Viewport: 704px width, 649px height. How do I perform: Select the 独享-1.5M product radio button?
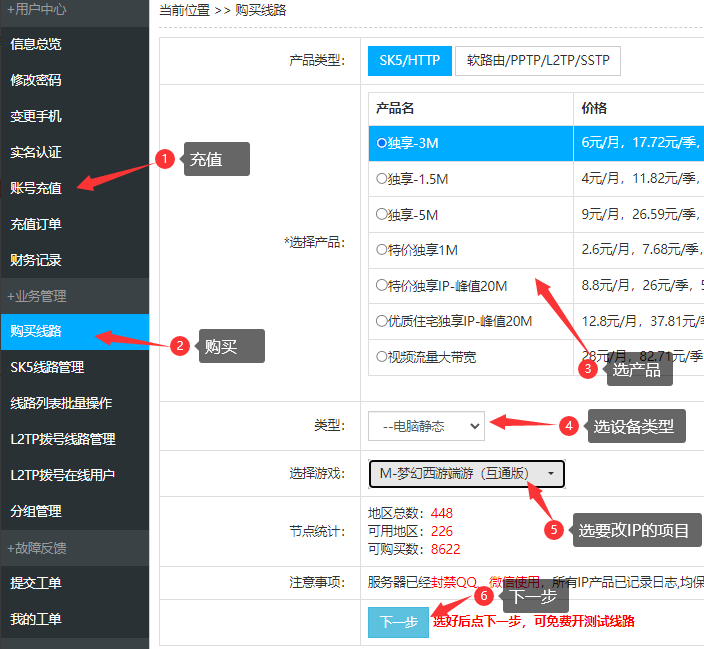[382, 179]
